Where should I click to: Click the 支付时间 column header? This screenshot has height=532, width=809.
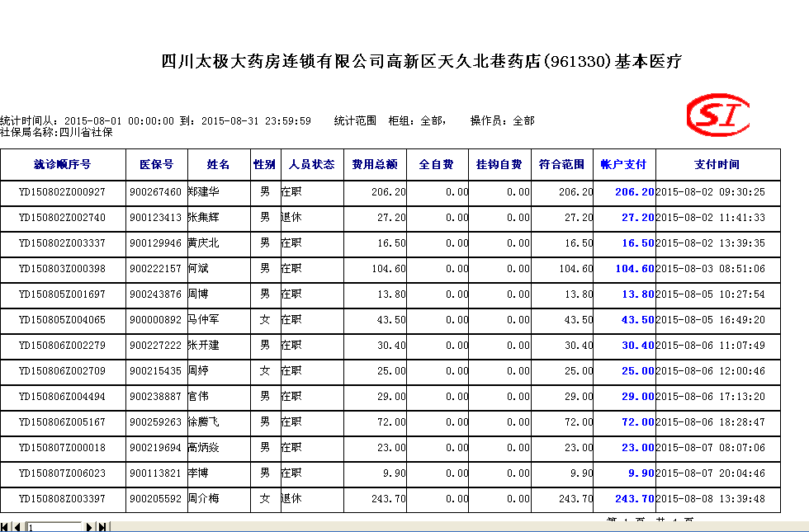(717, 164)
